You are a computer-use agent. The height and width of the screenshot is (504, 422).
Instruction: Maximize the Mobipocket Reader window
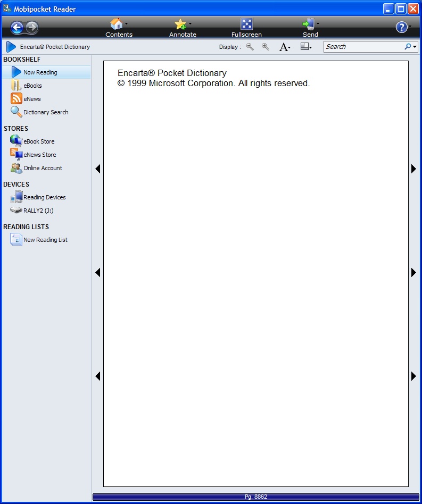pyautogui.click(x=401, y=9)
